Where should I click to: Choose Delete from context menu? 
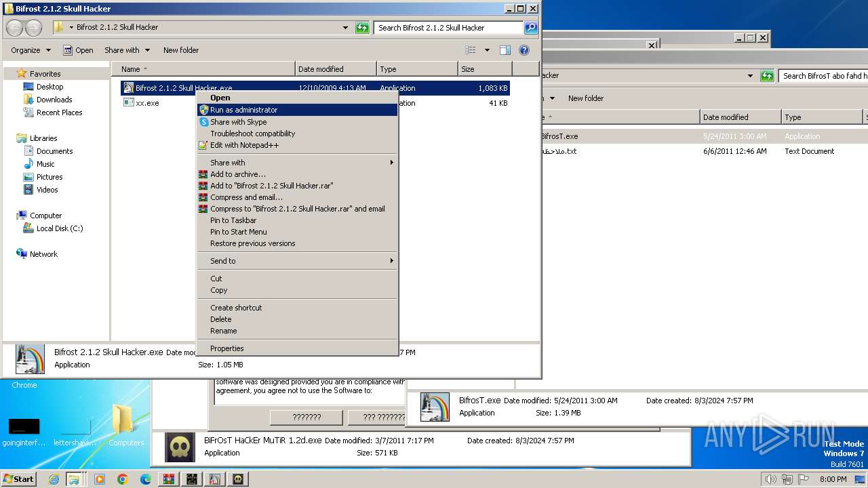[297, 319]
